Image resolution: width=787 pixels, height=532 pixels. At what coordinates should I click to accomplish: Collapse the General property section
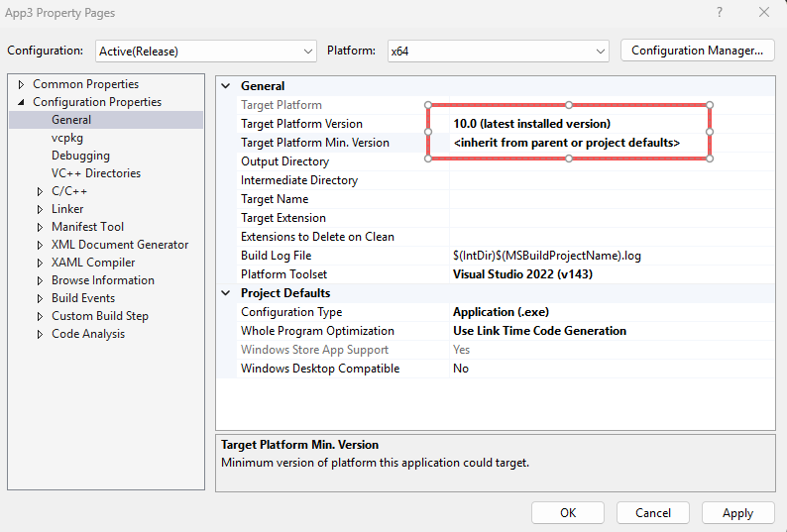227,86
